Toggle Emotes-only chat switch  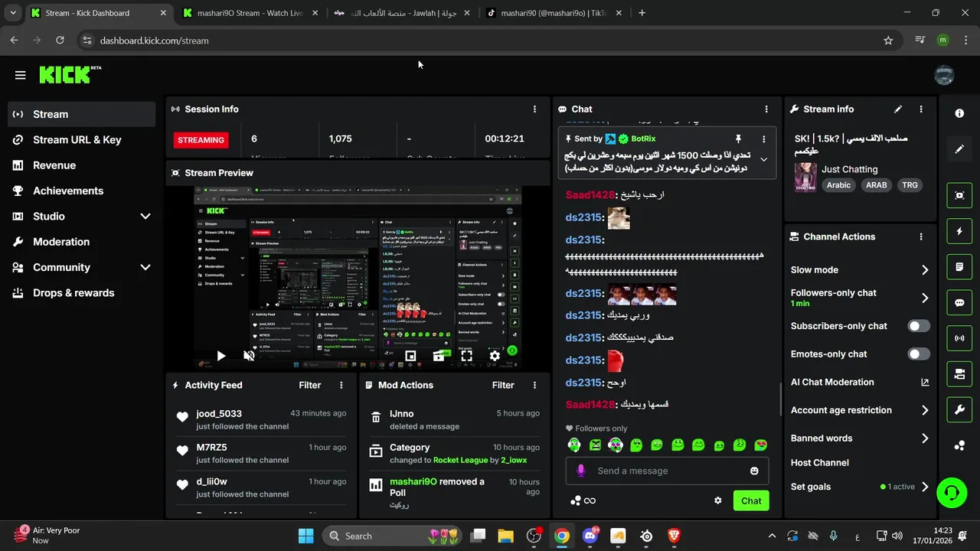919,354
